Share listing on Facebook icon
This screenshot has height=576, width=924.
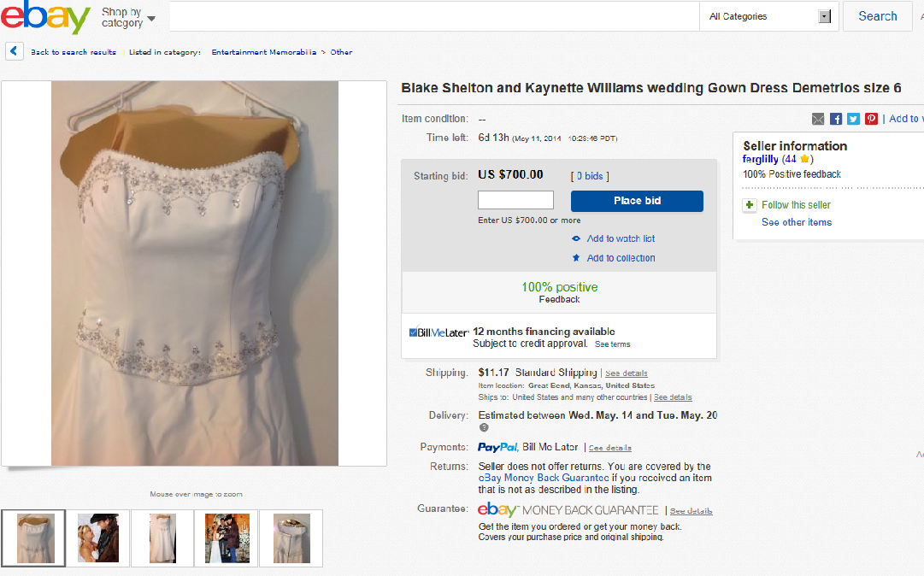[x=836, y=119]
